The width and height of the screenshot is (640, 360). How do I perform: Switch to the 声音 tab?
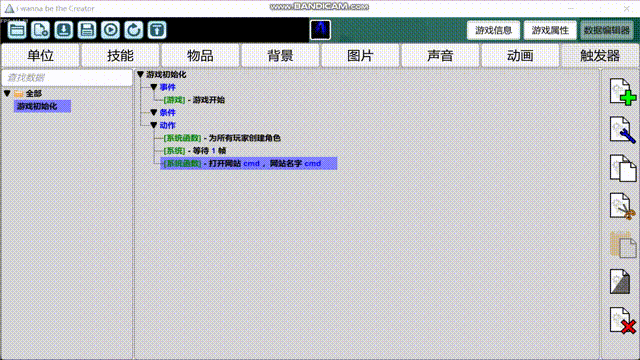click(440, 56)
